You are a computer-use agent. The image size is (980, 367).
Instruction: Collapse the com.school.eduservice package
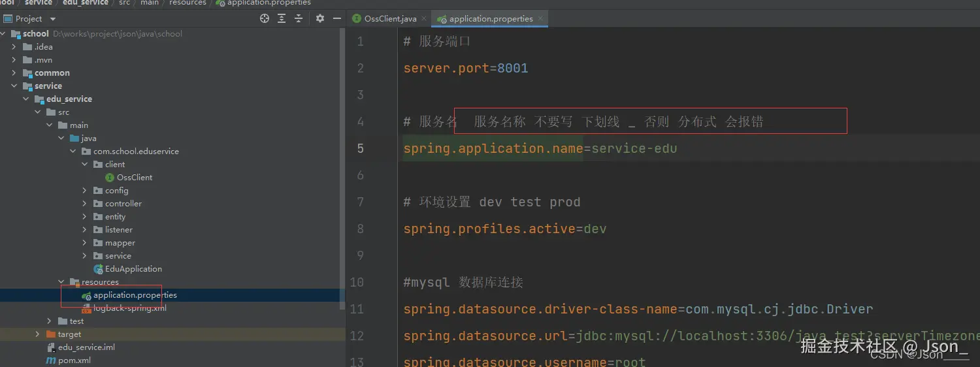(73, 152)
